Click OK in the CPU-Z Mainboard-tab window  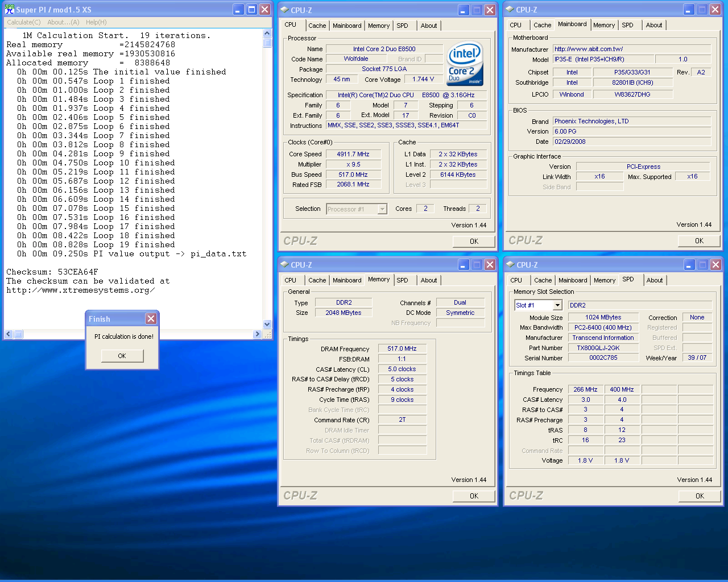pos(699,241)
